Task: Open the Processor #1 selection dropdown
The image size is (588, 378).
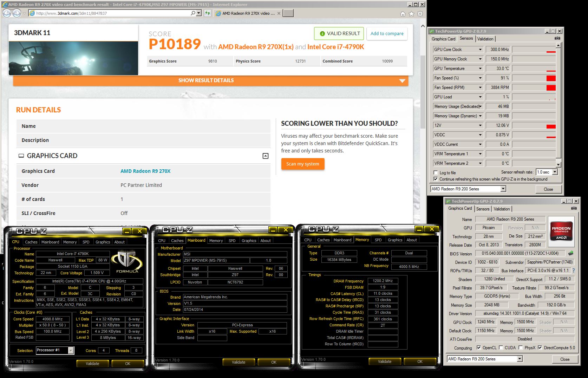Action: point(71,350)
